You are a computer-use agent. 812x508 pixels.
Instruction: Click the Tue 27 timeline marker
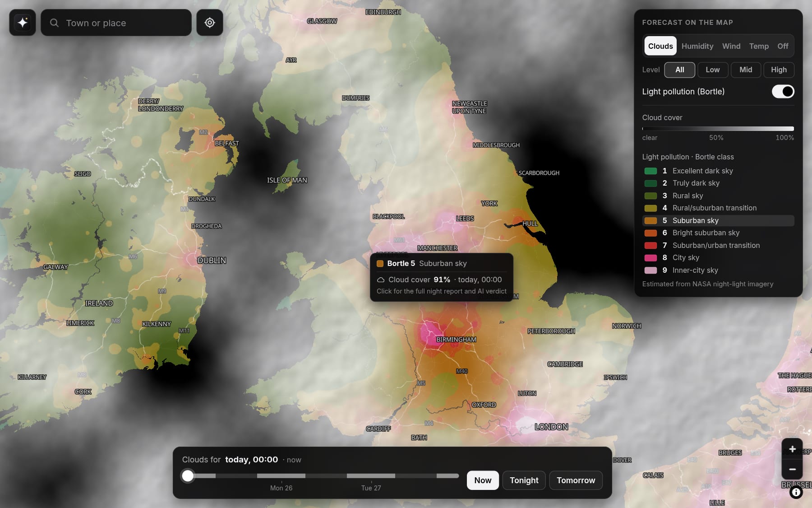click(371, 488)
